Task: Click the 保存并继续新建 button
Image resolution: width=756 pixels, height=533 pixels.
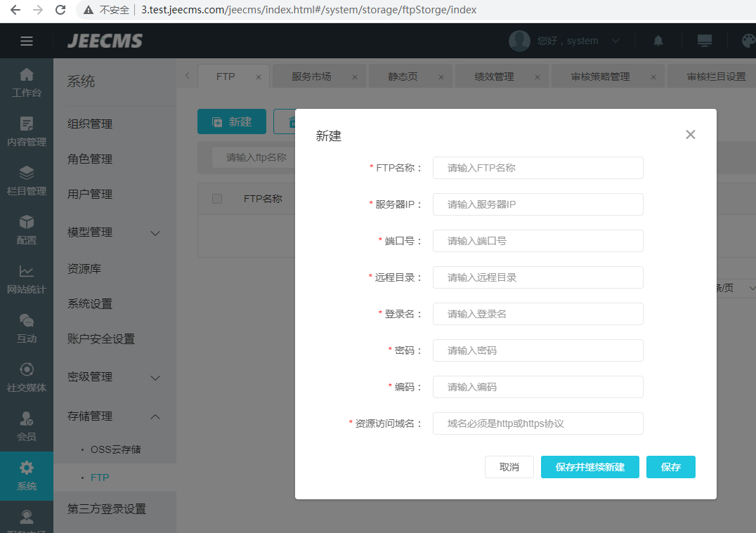Action: click(x=589, y=467)
